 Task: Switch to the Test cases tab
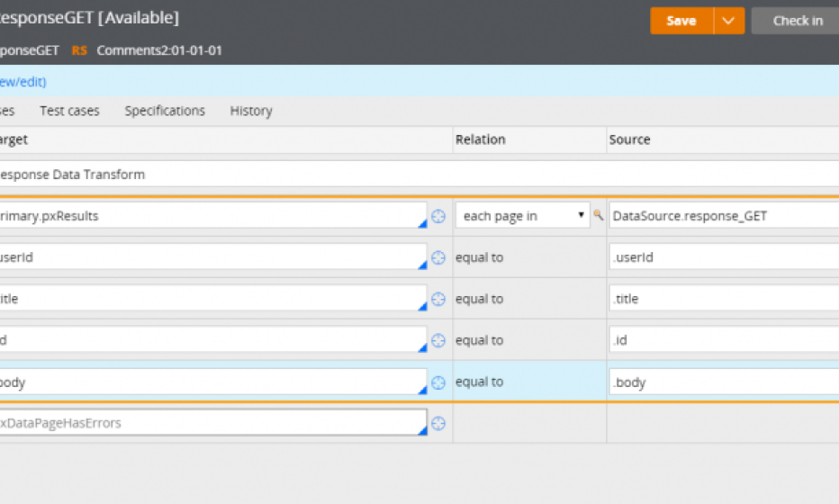[x=69, y=111]
